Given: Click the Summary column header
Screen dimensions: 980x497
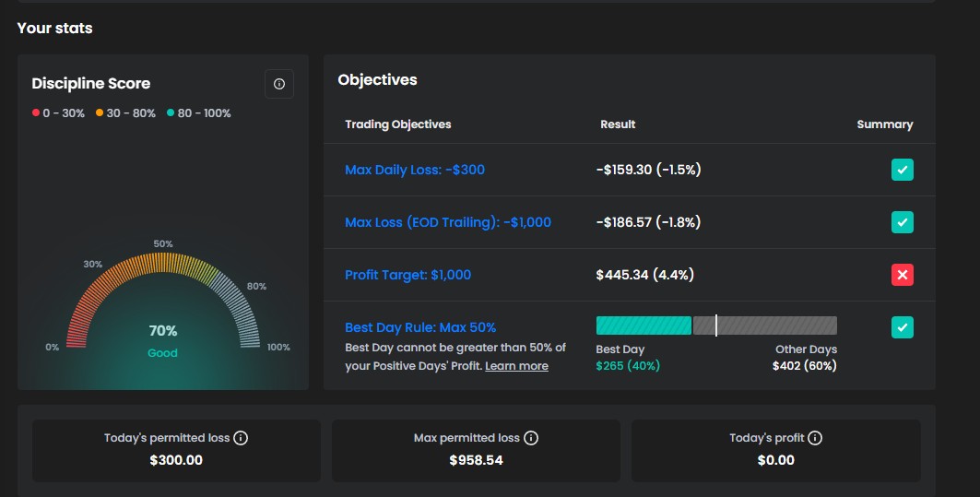Looking at the screenshot, I should 884,124.
